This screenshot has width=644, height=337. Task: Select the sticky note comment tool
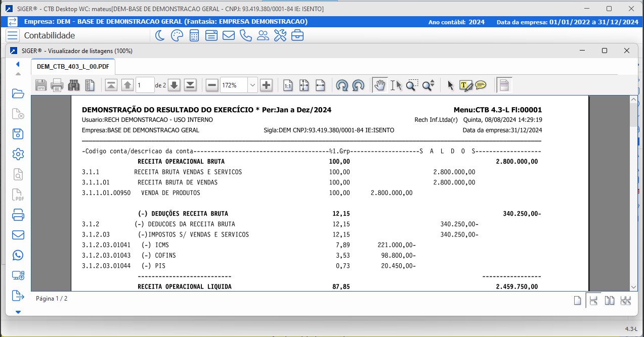point(481,85)
